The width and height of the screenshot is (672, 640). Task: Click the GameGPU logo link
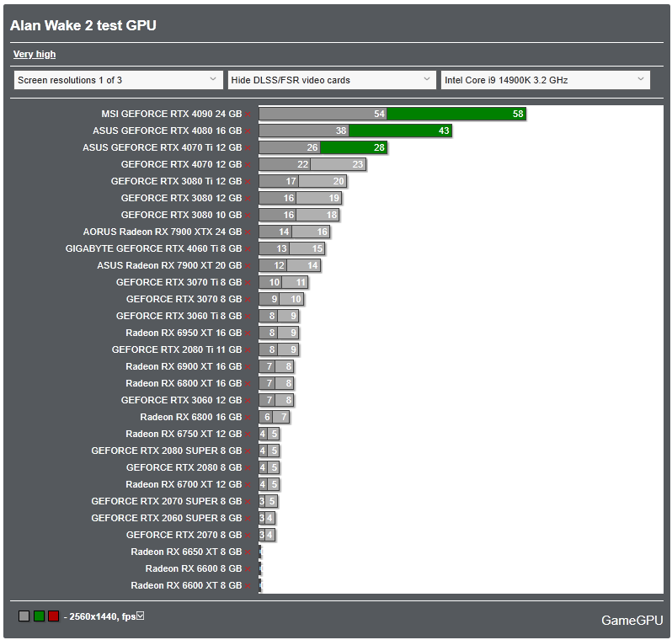(x=632, y=621)
